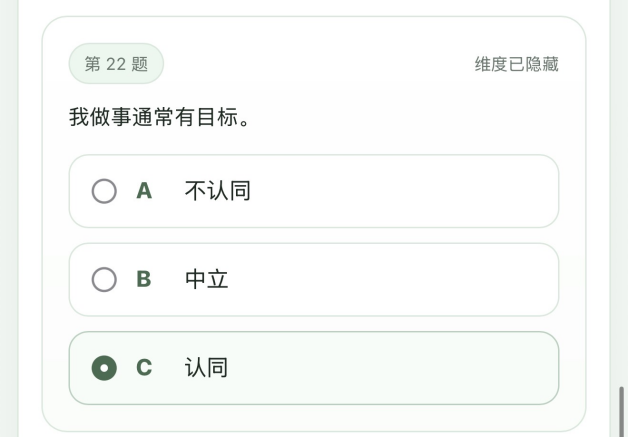Click the 第 22 题 question badge
The height and width of the screenshot is (438, 628).
click(x=116, y=64)
